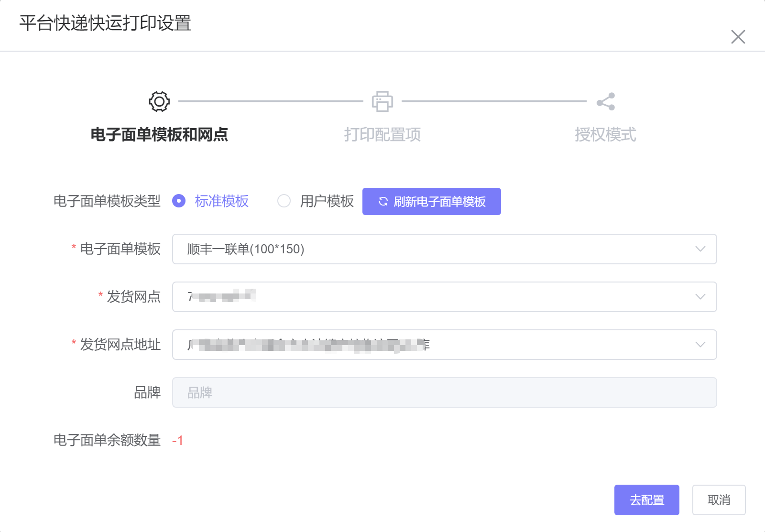Click the printer icon step
This screenshot has height=532, width=765.
(x=382, y=101)
